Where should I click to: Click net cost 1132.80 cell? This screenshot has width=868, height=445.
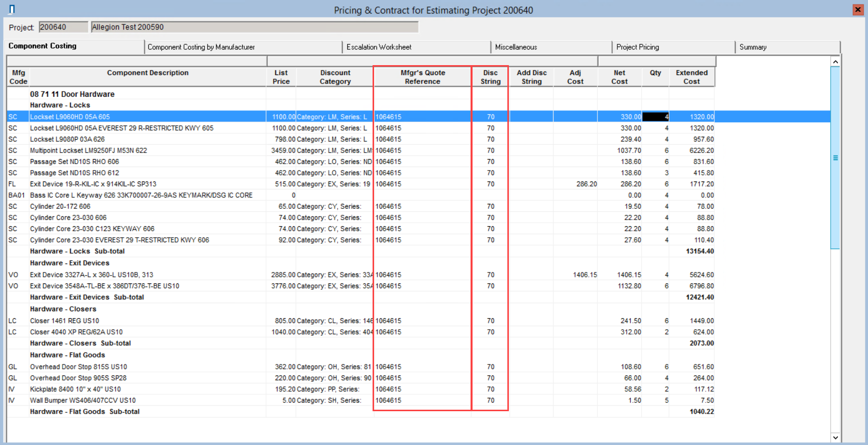[619, 286]
